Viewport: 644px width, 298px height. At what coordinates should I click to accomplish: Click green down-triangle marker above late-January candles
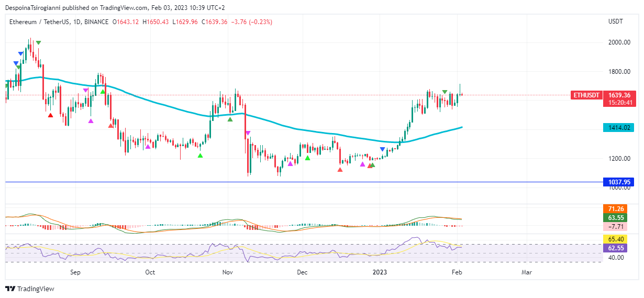(445, 92)
